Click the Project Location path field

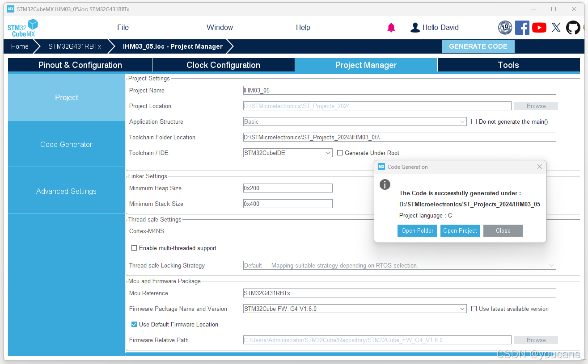pyautogui.click(x=377, y=106)
